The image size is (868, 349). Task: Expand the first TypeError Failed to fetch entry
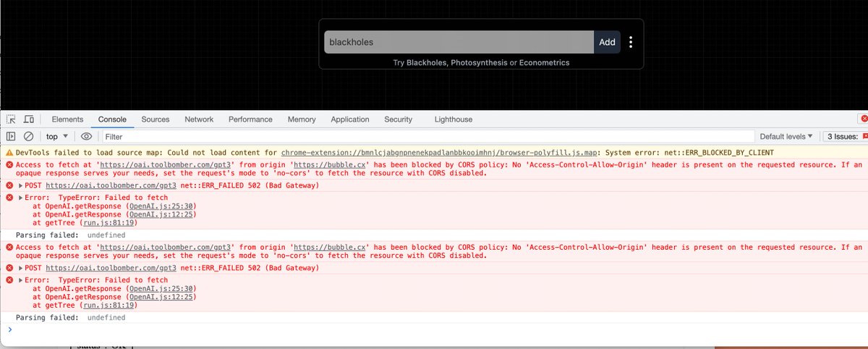(21, 198)
